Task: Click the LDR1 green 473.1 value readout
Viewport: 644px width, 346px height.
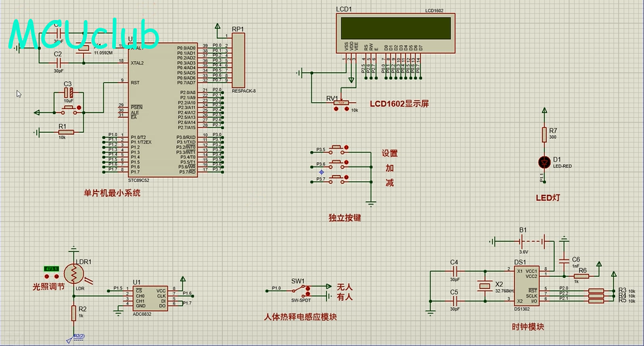Action: (51, 269)
